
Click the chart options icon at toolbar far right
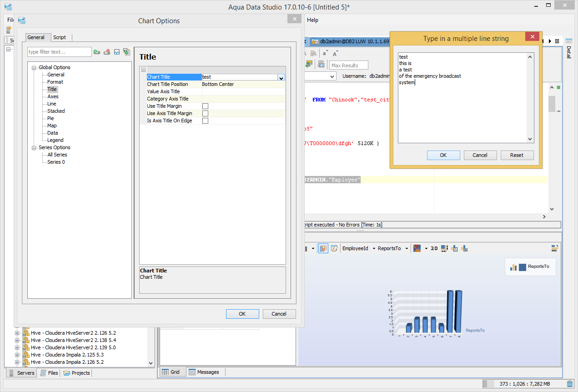(x=554, y=248)
